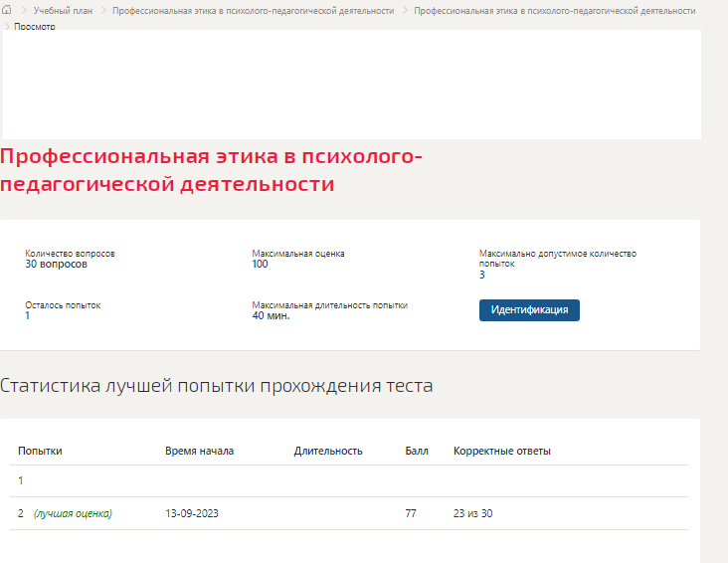Click the 23 из 30 cell
Image resolution: width=728 pixels, height=563 pixels.
click(472, 513)
